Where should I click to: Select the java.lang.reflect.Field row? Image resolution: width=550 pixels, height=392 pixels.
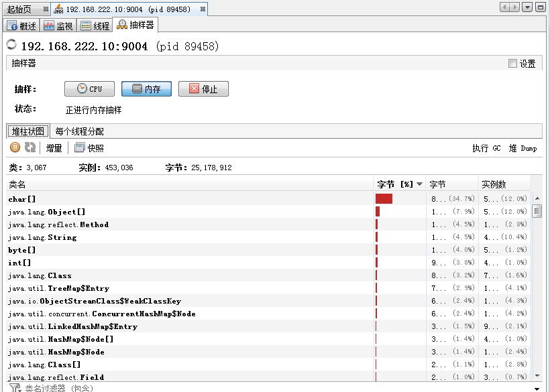tap(269, 377)
